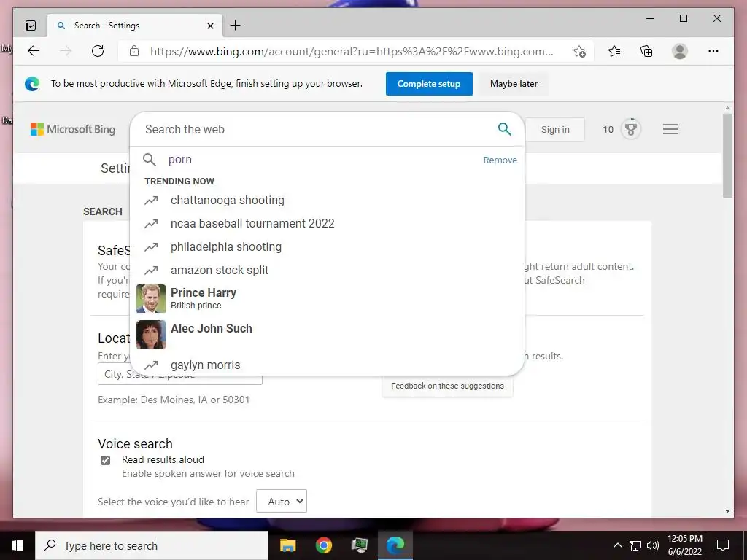Select 'porn' history suggestion
The width and height of the screenshot is (747, 560).
pos(180,160)
